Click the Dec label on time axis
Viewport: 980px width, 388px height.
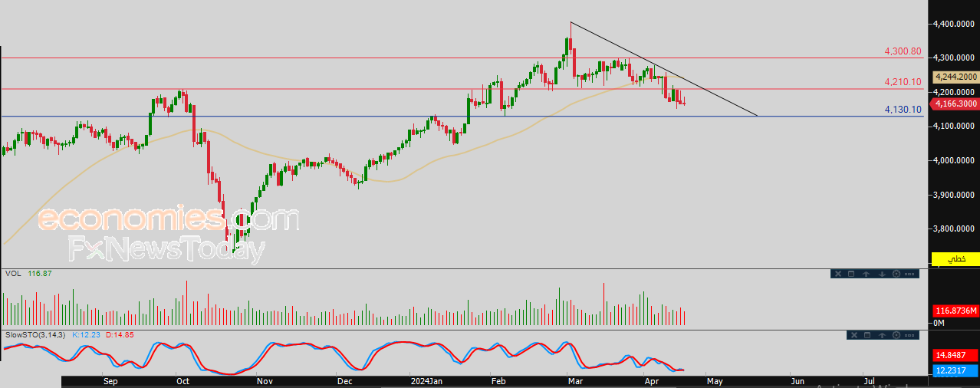point(344,380)
